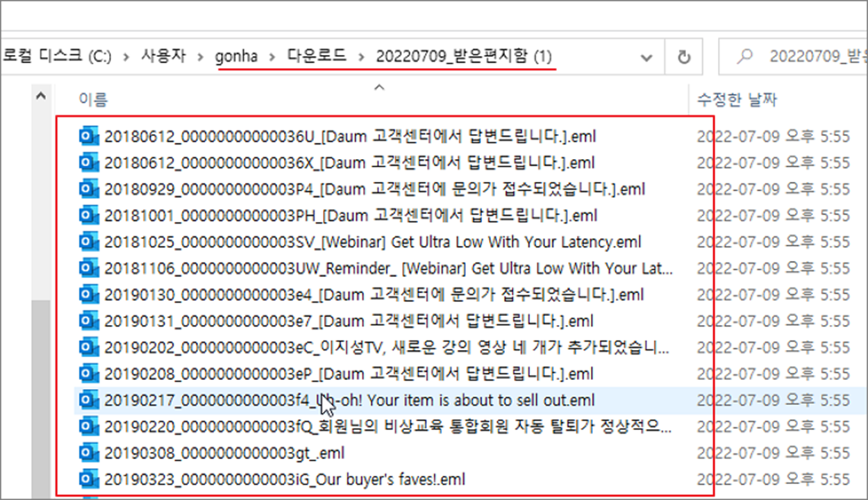The width and height of the screenshot is (868, 500).
Task: Click Outlook icon of 20190323_0000000000003iG file
Action: pyautogui.click(x=89, y=479)
